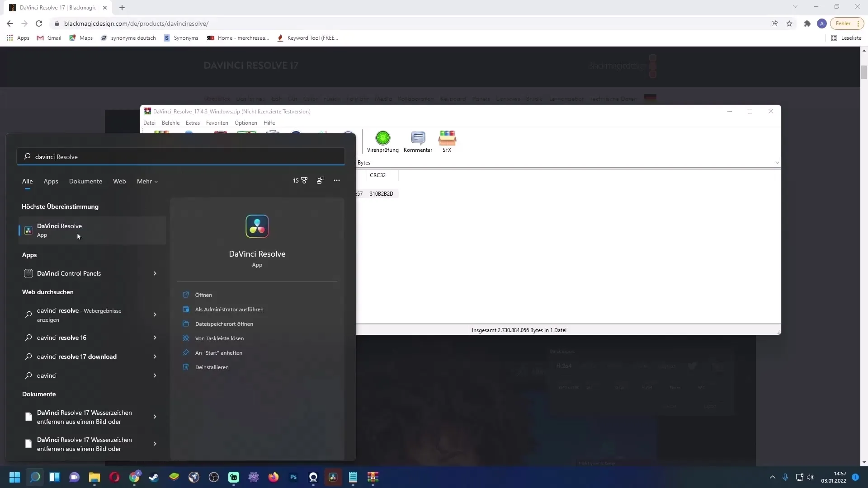Expand the davinci resolve 16 search result
868x488 pixels.
click(155, 338)
